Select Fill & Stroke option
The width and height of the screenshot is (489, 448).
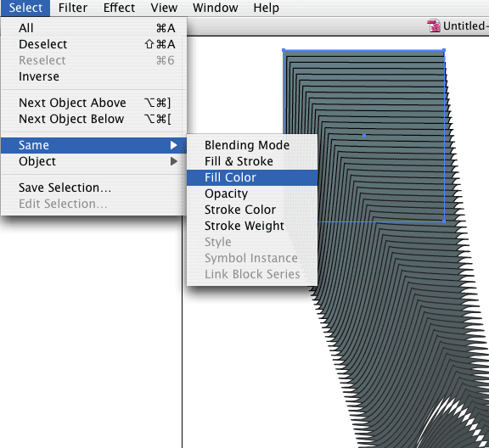252,161
